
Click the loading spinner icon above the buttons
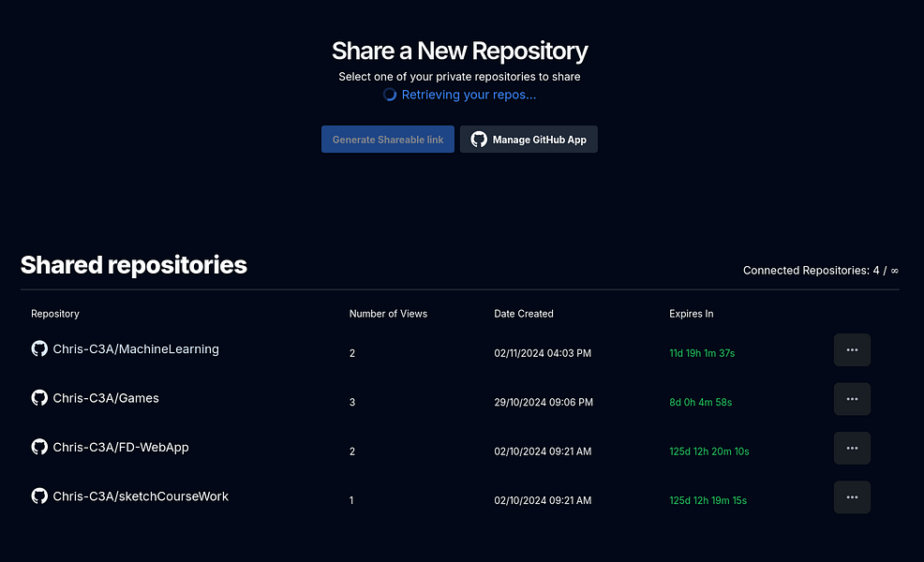click(389, 94)
